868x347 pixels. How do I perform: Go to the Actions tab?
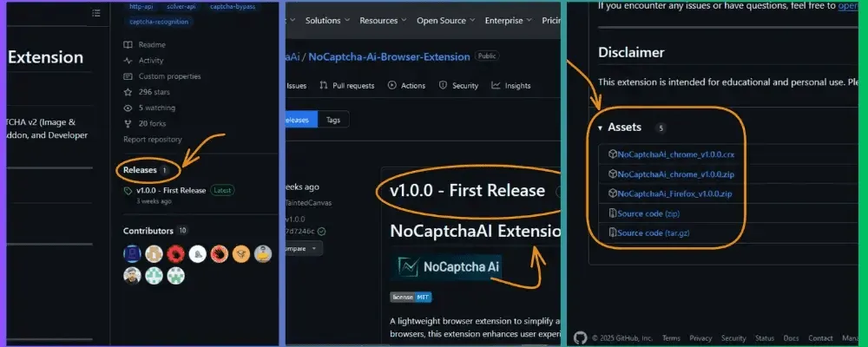point(407,86)
